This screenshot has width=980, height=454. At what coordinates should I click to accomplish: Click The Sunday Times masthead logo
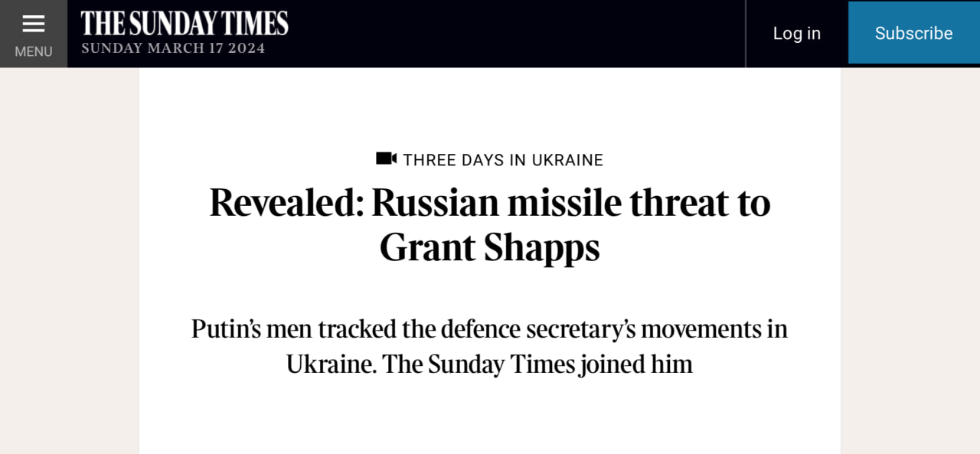click(185, 23)
